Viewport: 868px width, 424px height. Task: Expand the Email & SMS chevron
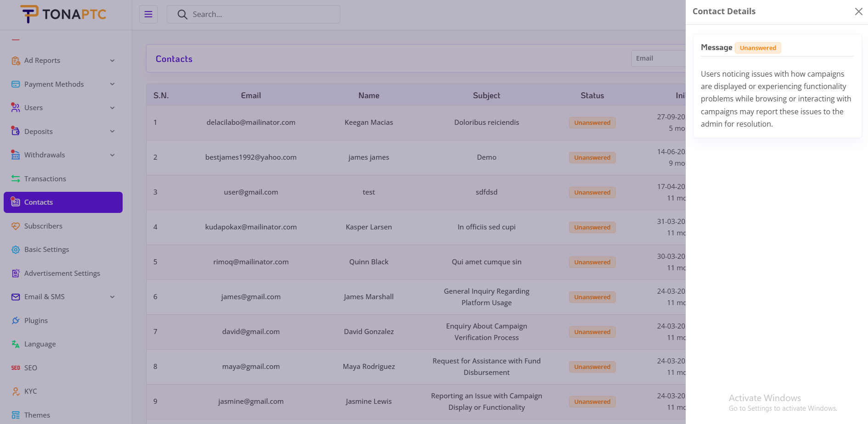(113, 297)
